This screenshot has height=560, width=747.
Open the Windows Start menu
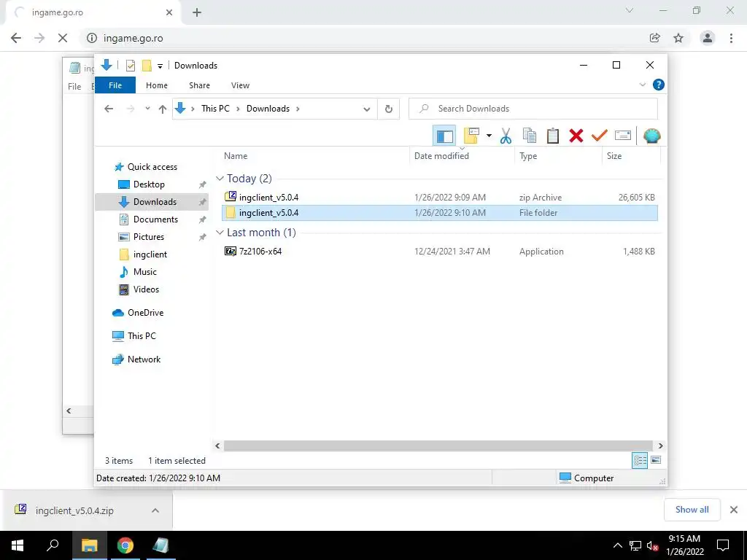point(18,545)
